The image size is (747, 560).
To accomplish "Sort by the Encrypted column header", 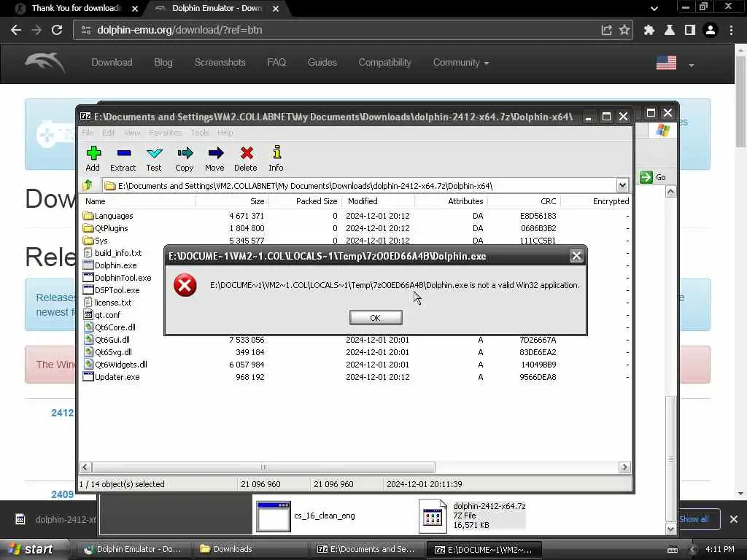I will [597, 201].
